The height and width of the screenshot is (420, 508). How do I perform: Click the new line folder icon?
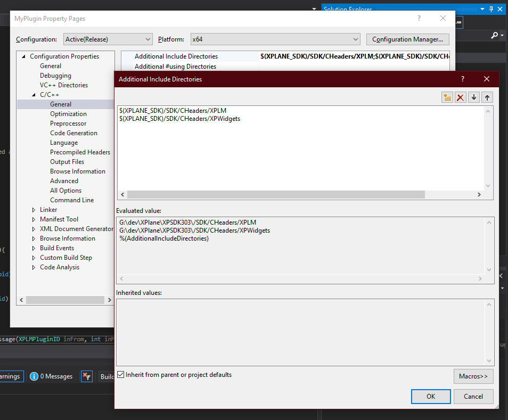[447, 97]
